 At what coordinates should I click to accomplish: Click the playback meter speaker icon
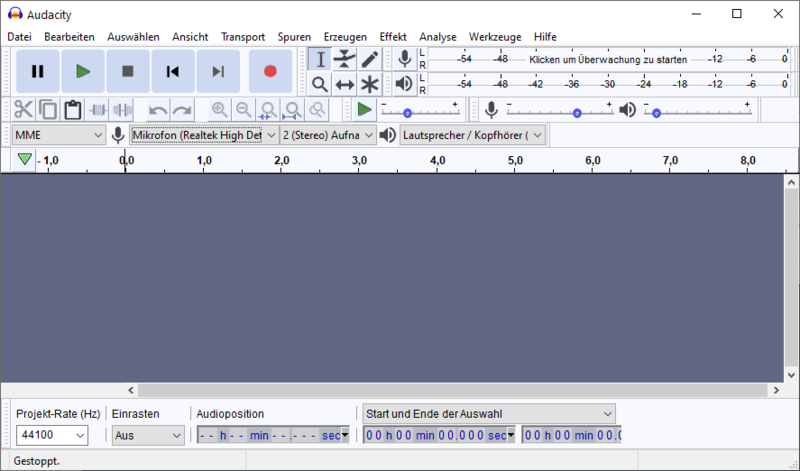pyautogui.click(x=405, y=84)
